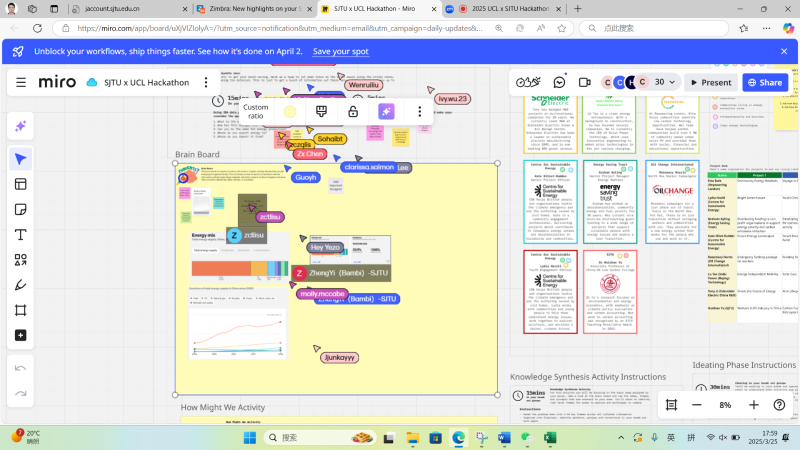Dismiss the blue promo banner
800x450 pixels.
pos(784,52)
